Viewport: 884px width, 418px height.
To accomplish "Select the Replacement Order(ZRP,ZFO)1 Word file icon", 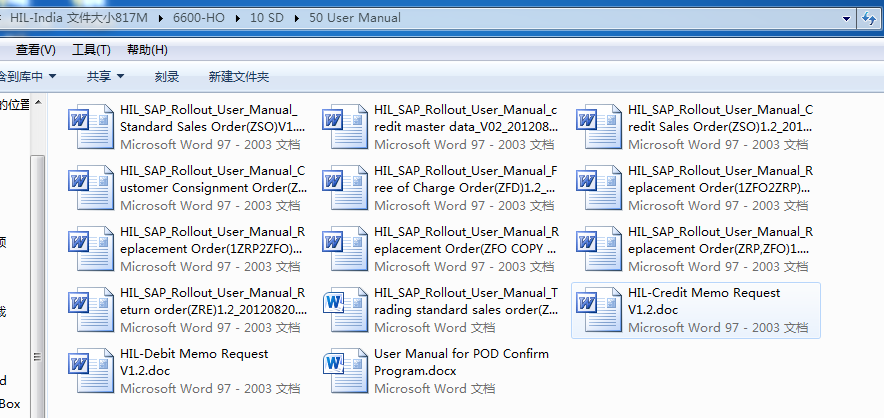I will (599, 248).
